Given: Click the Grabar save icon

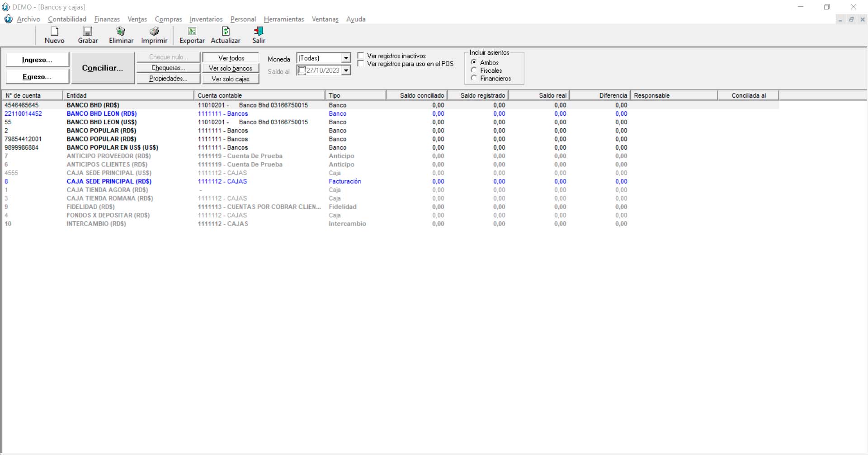Looking at the screenshot, I should pyautogui.click(x=88, y=31).
